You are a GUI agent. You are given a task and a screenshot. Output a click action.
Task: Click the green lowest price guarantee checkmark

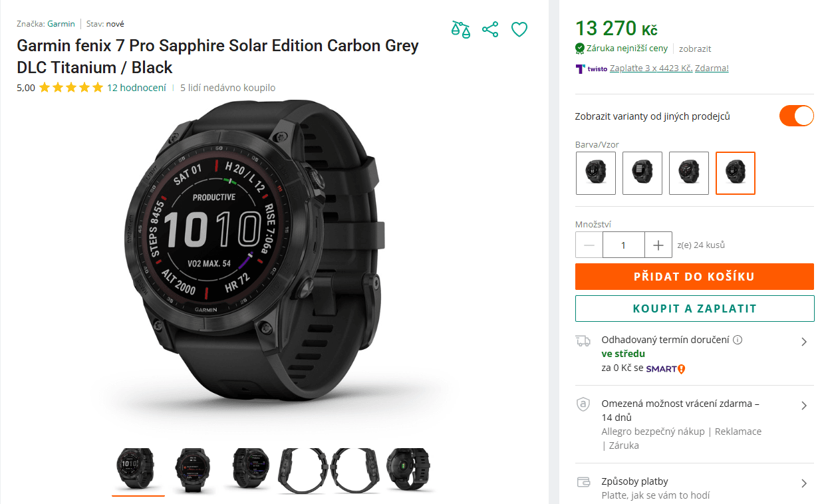pos(579,49)
